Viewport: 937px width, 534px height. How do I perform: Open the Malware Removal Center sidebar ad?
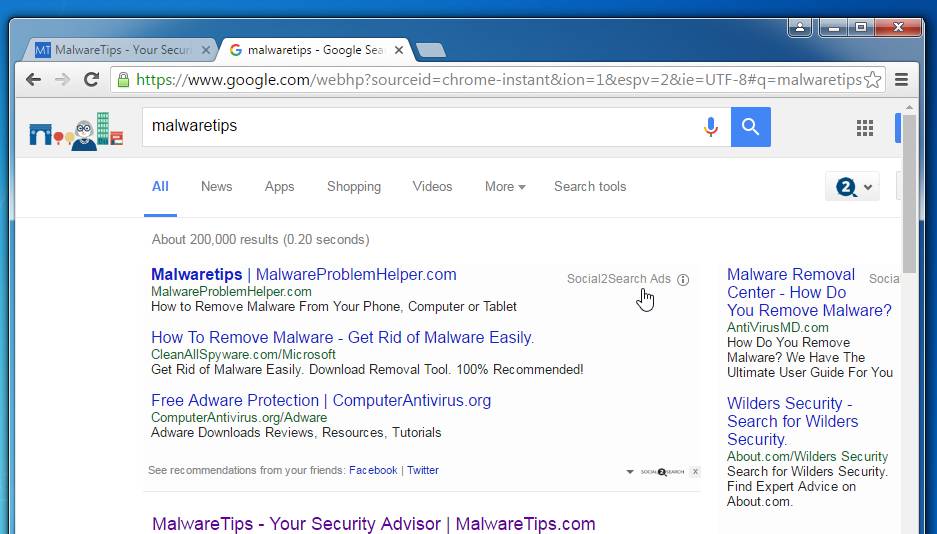pyautogui.click(x=809, y=292)
